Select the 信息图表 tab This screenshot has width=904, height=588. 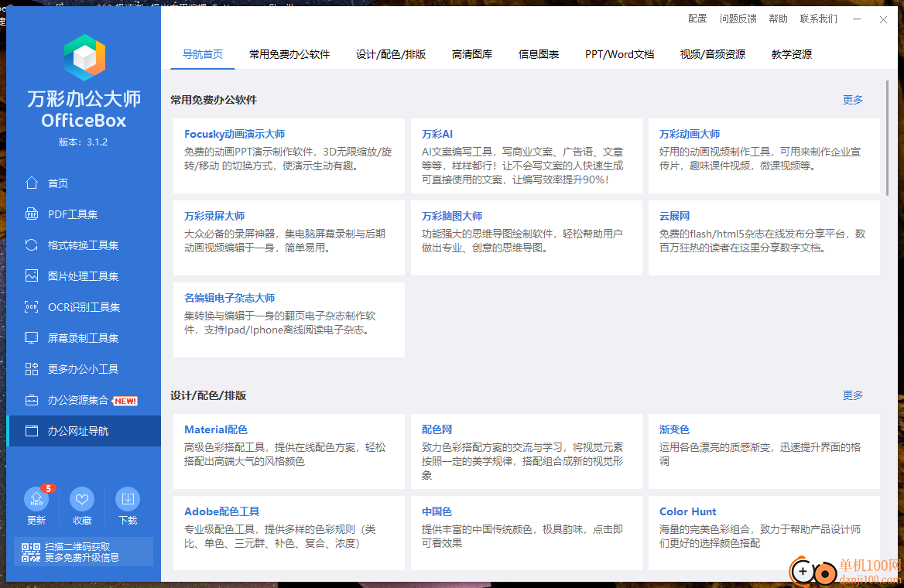[x=539, y=54]
